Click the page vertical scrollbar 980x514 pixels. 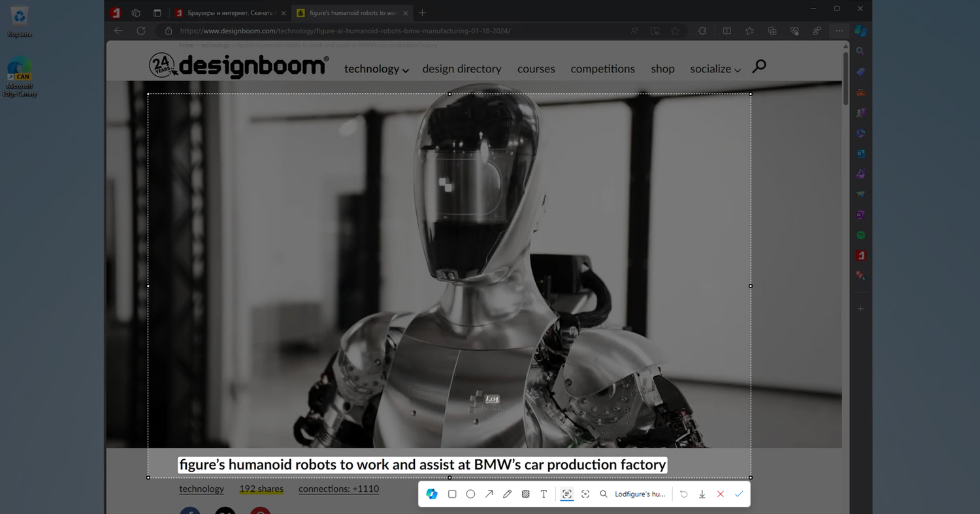tap(846, 78)
